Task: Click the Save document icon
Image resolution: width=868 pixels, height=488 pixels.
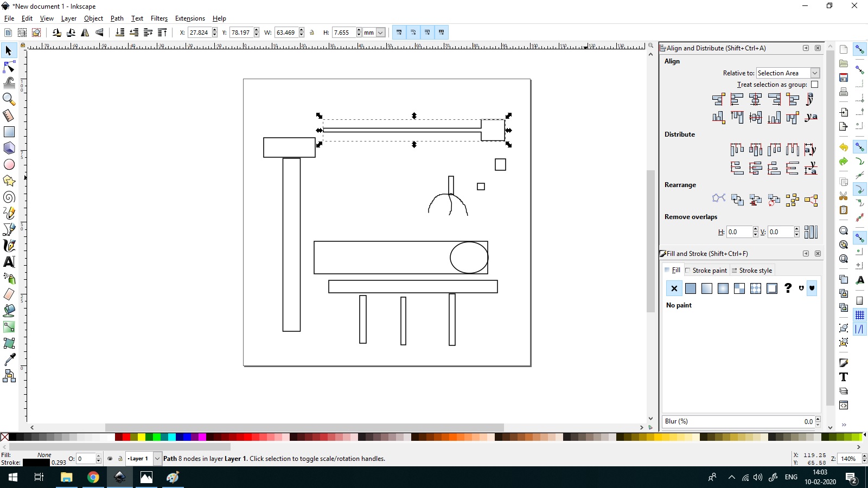Action: pyautogui.click(x=844, y=78)
